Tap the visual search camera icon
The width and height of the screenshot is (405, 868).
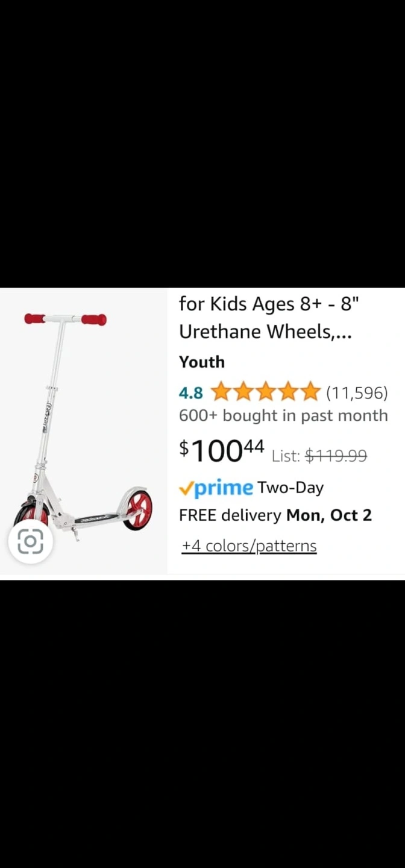click(x=30, y=542)
